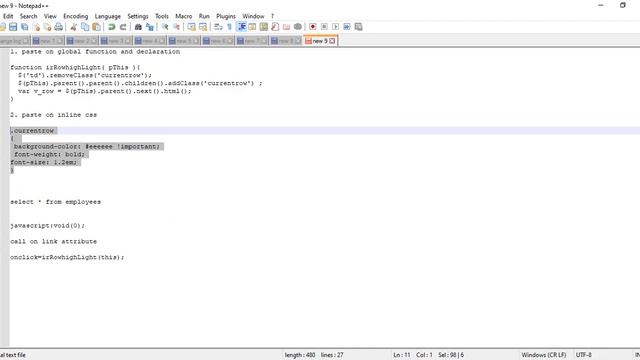The width and height of the screenshot is (640, 360).
Task: Switch to the new 2 tab
Action: (81, 41)
